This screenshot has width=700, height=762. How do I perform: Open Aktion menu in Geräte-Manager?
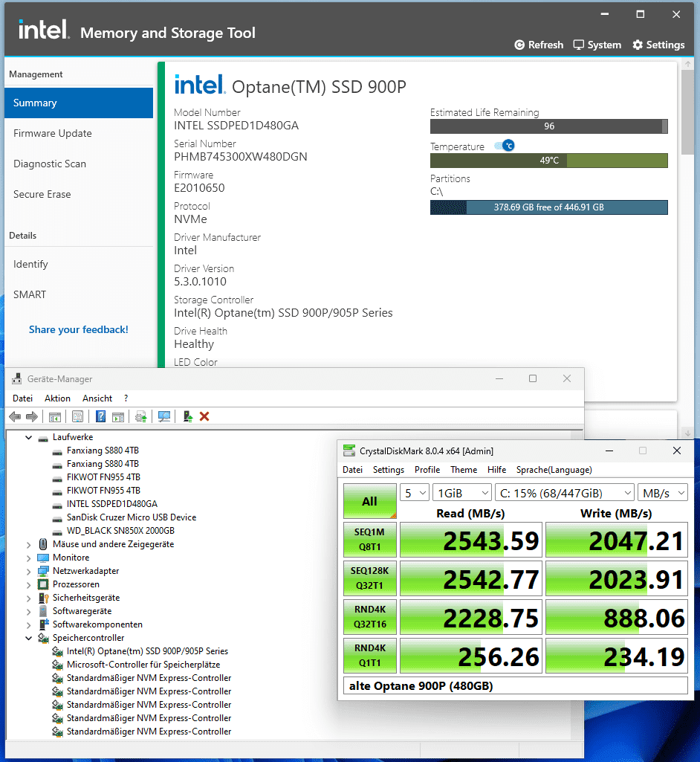(57, 398)
